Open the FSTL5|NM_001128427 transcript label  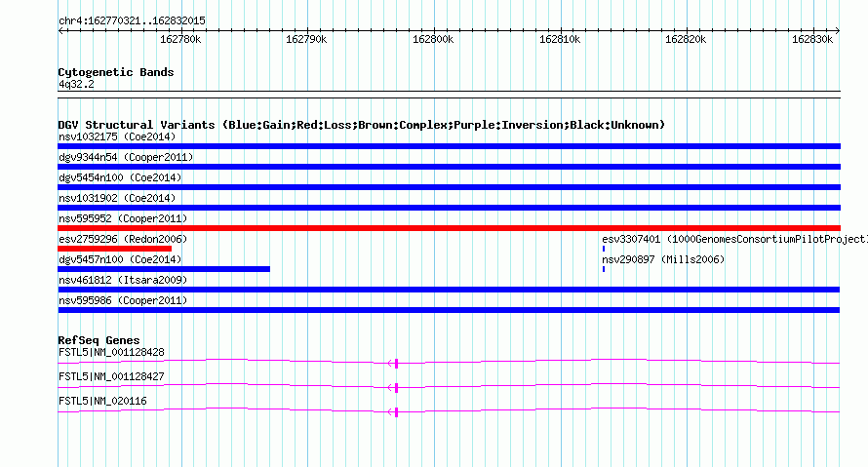point(111,376)
